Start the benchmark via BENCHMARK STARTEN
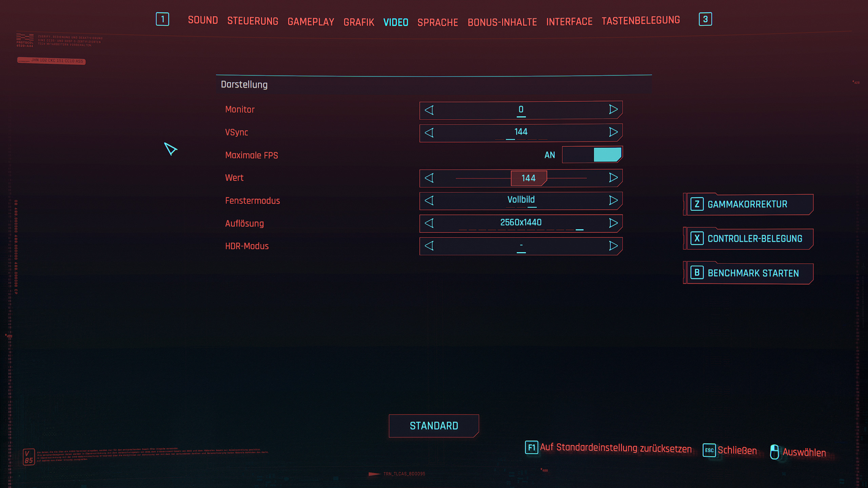 point(748,273)
